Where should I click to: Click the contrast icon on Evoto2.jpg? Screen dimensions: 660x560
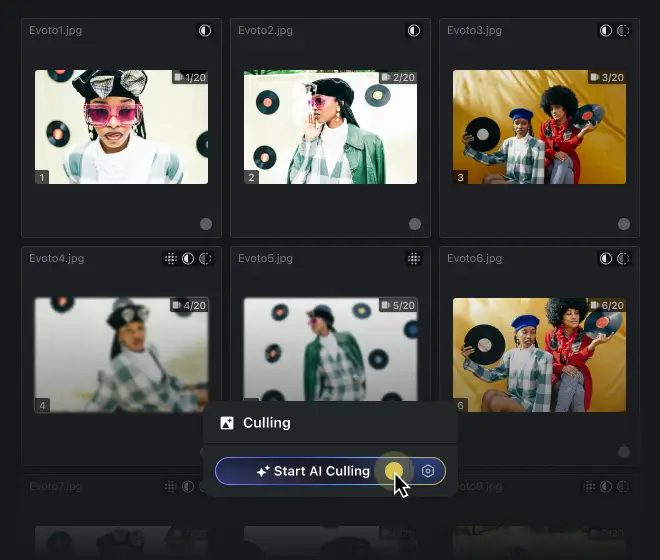[x=414, y=31]
